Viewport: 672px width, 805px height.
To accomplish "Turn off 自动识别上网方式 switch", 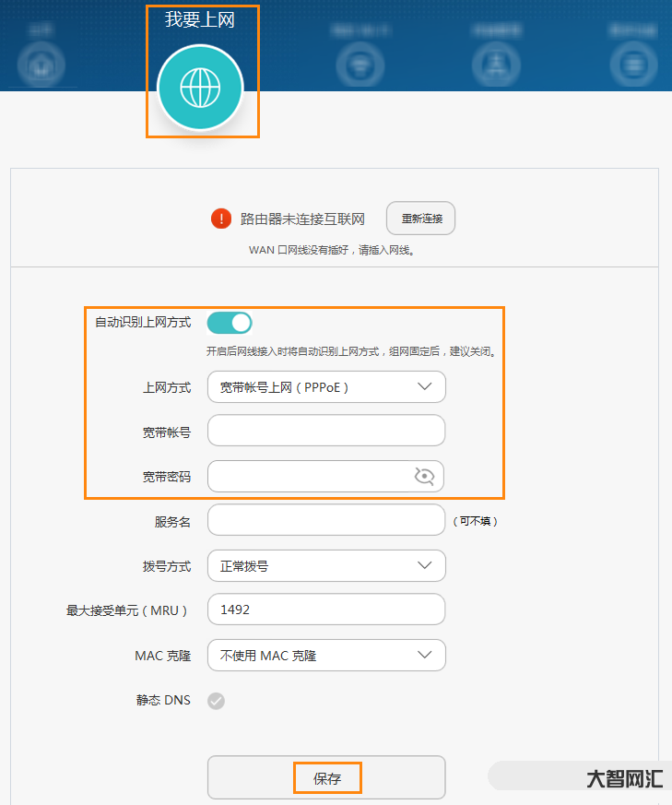I will tap(230, 322).
